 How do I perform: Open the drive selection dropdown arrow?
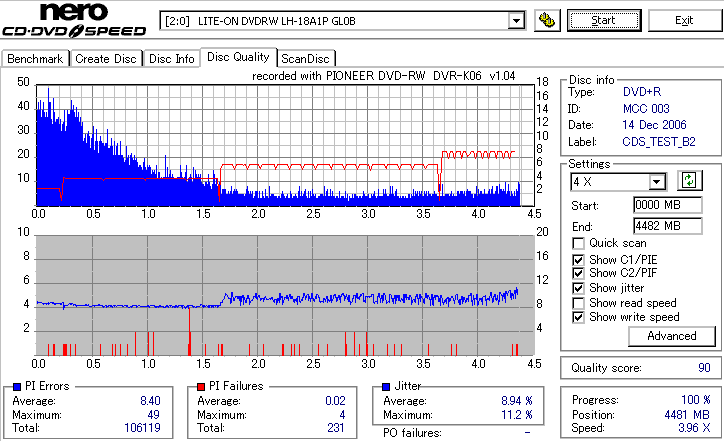[x=516, y=21]
